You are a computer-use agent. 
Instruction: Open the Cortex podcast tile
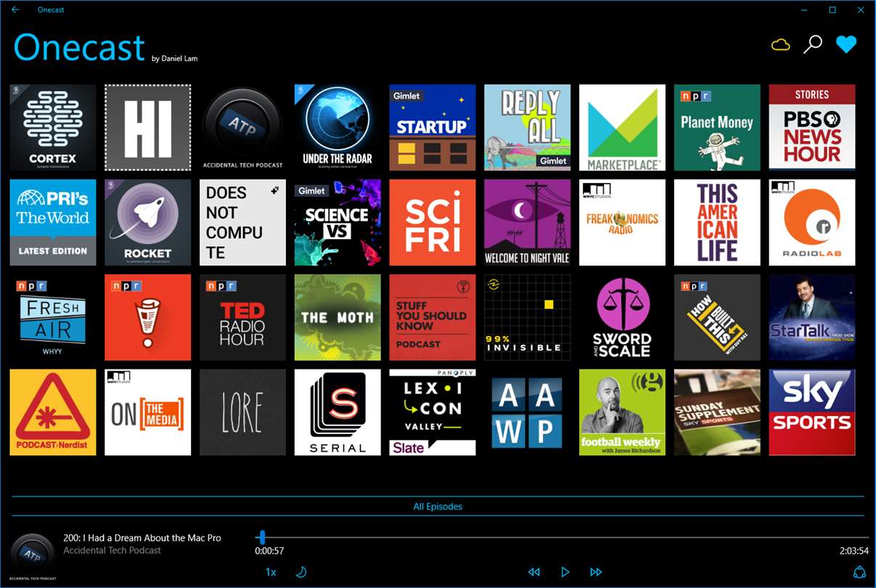click(x=53, y=128)
